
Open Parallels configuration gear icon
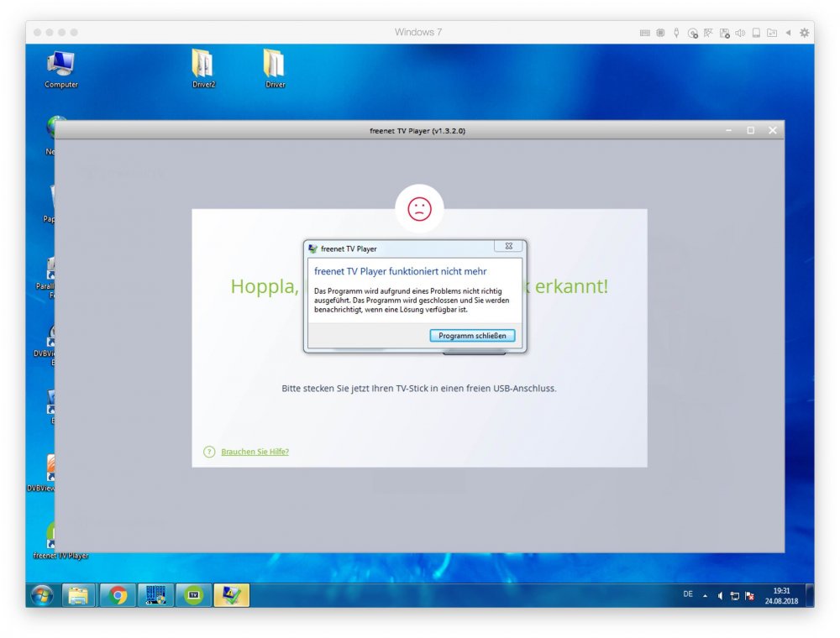tap(804, 33)
